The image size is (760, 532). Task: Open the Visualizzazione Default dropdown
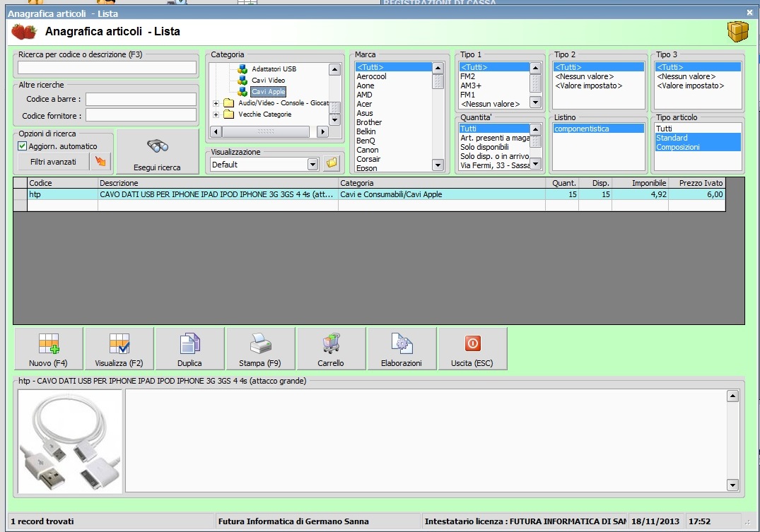pyautogui.click(x=312, y=164)
